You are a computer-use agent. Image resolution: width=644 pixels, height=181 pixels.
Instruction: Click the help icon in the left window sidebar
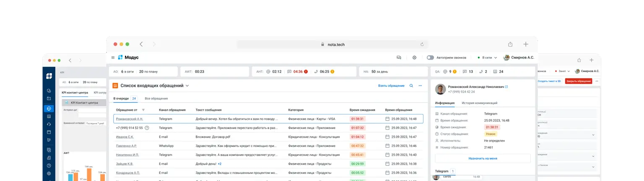tap(49, 165)
